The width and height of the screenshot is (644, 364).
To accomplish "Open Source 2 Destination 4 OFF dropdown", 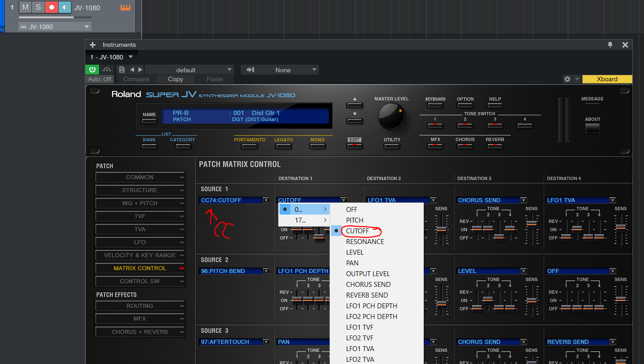I will click(x=581, y=271).
